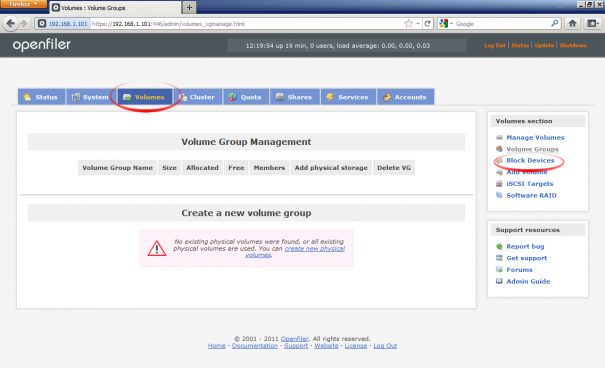This screenshot has height=368, width=605.
Task: Go back with the browser back arrow
Action: coord(10,24)
